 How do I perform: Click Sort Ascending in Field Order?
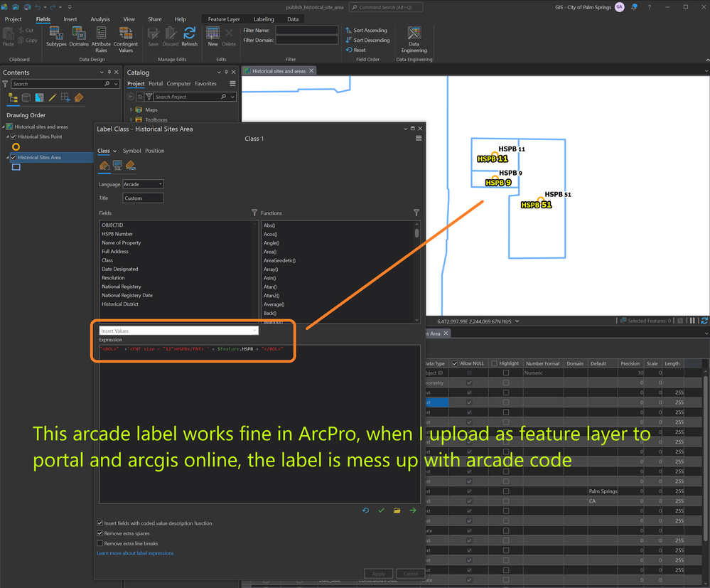tap(367, 31)
